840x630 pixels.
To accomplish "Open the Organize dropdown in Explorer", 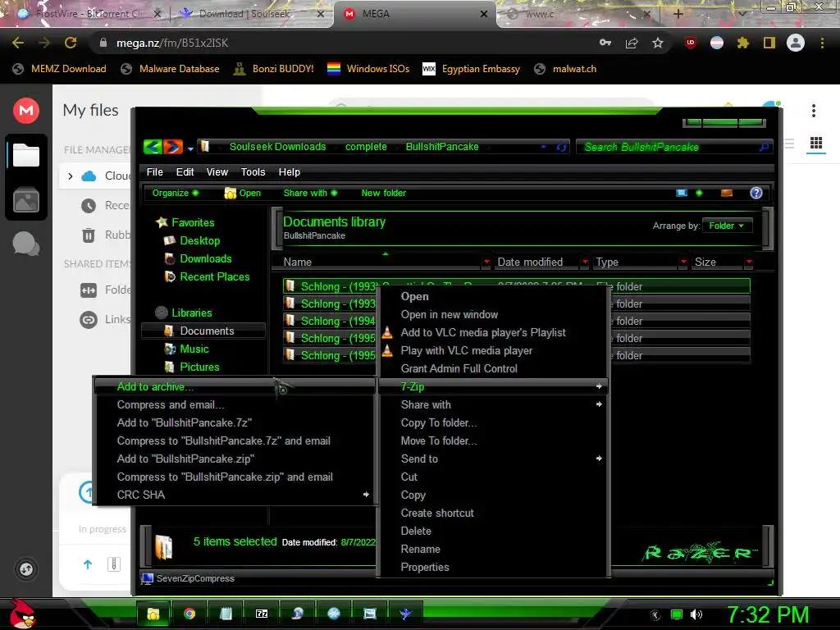I will click(175, 193).
